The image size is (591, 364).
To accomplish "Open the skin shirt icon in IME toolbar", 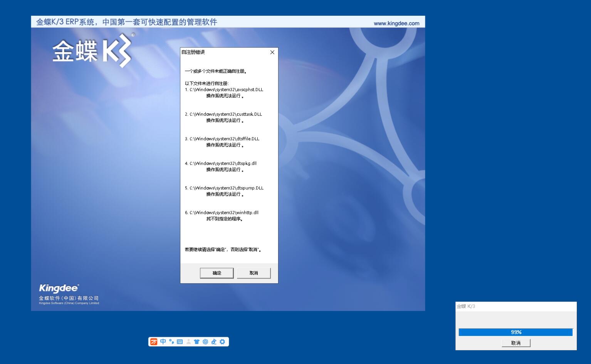I will [x=197, y=342].
